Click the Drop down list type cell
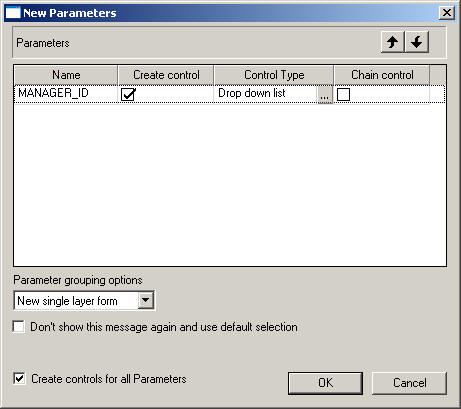461x409 pixels. tap(266, 94)
